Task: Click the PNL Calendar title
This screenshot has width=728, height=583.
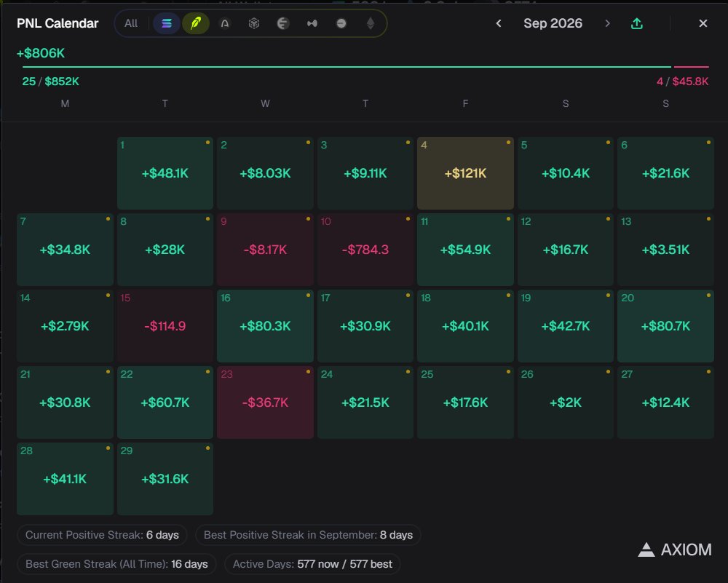Action: (x=58, y=23)
